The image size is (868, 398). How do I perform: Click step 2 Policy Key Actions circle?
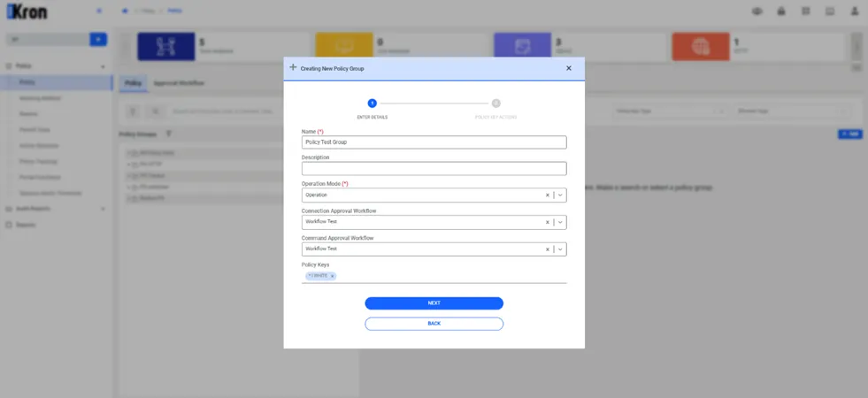(496, 103)
